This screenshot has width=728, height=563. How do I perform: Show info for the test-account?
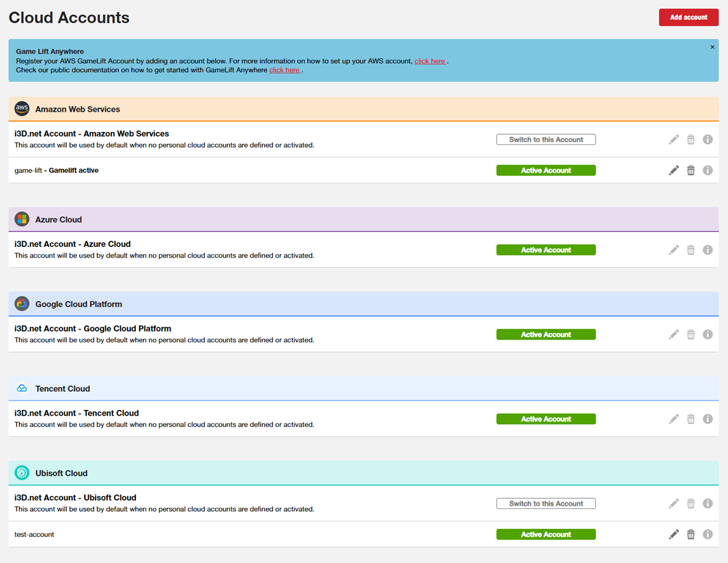pyautogui.click(x=708, y=534)
